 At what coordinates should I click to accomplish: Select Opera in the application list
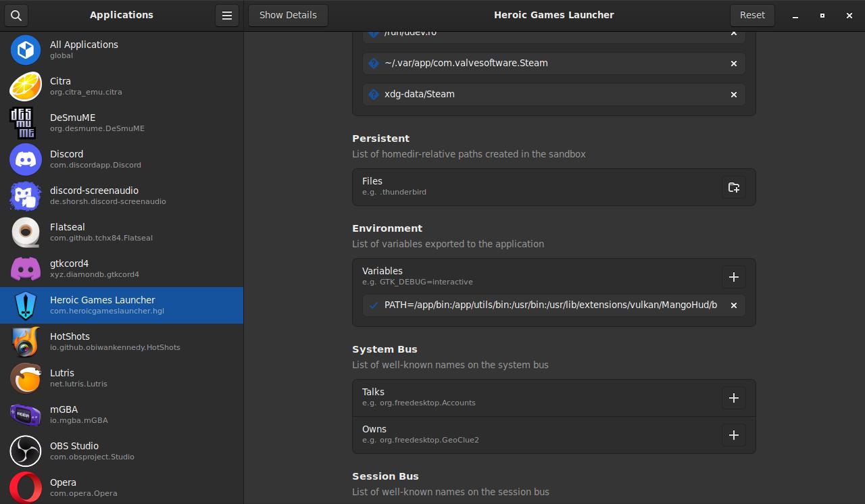coord(122,488)
